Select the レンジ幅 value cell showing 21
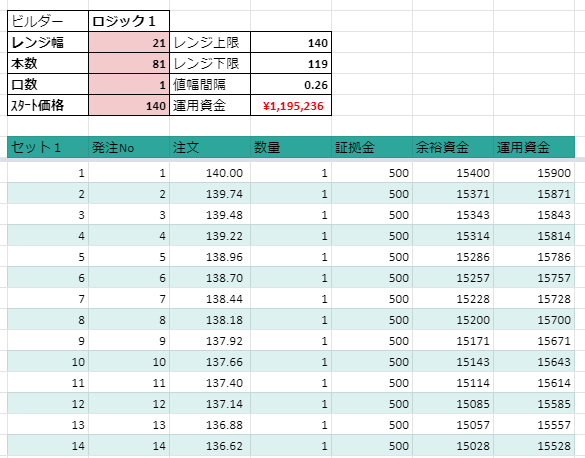Image resolution: width=585 pixels, height=458 pixels. pos(129,42)
